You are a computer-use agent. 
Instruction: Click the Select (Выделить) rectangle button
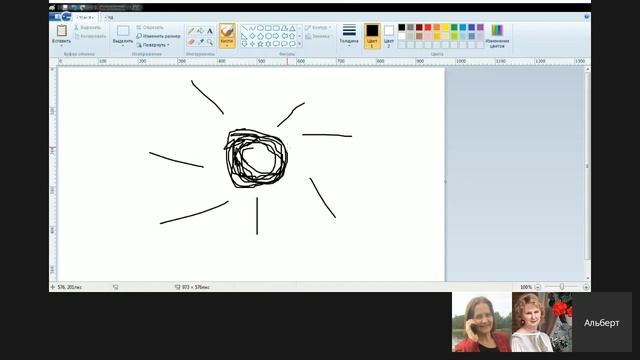tap(123, 33)
